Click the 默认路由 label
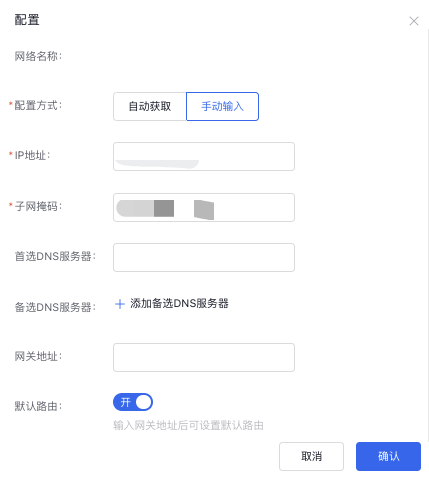 tap(38, 406)
